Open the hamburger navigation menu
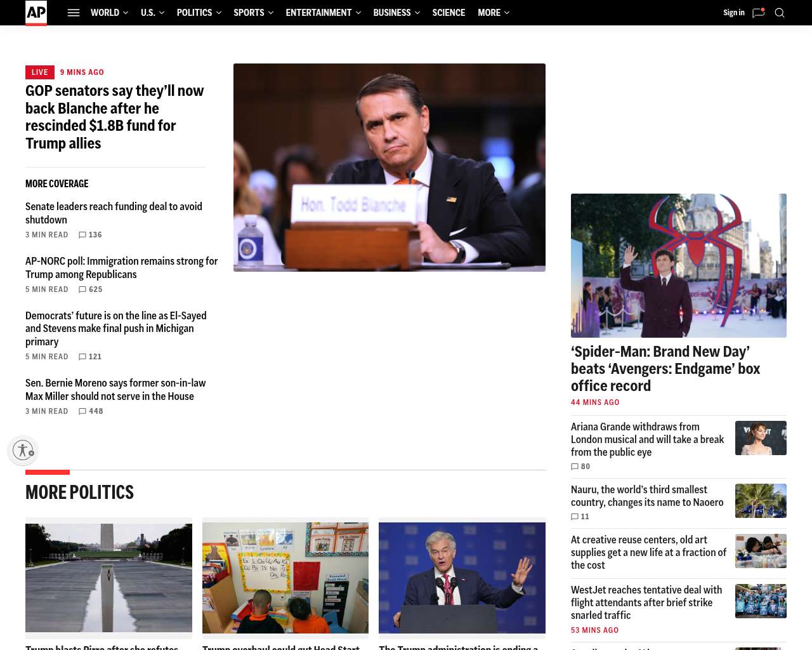This screenshot has width=812, height=650. 74,13
